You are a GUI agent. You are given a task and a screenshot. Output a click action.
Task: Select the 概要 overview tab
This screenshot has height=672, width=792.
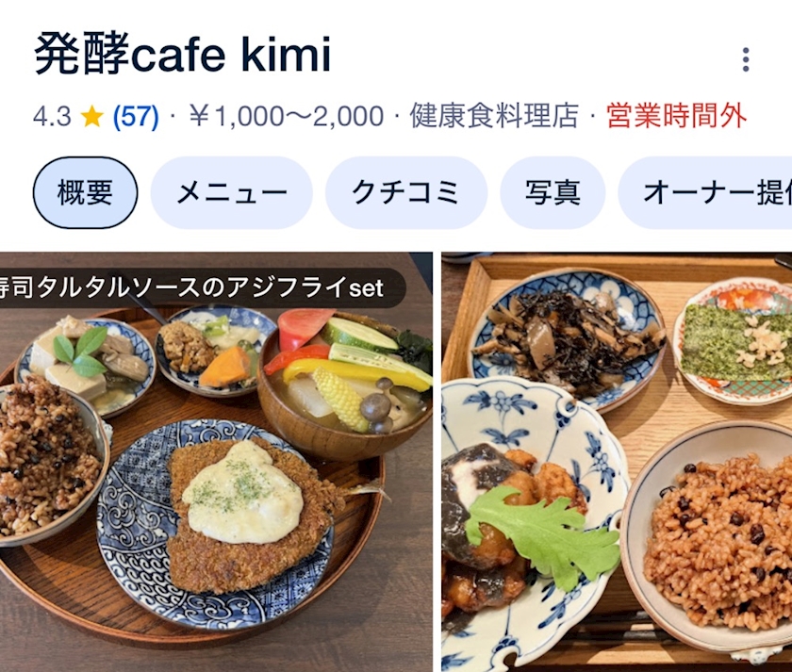point(85,192)
